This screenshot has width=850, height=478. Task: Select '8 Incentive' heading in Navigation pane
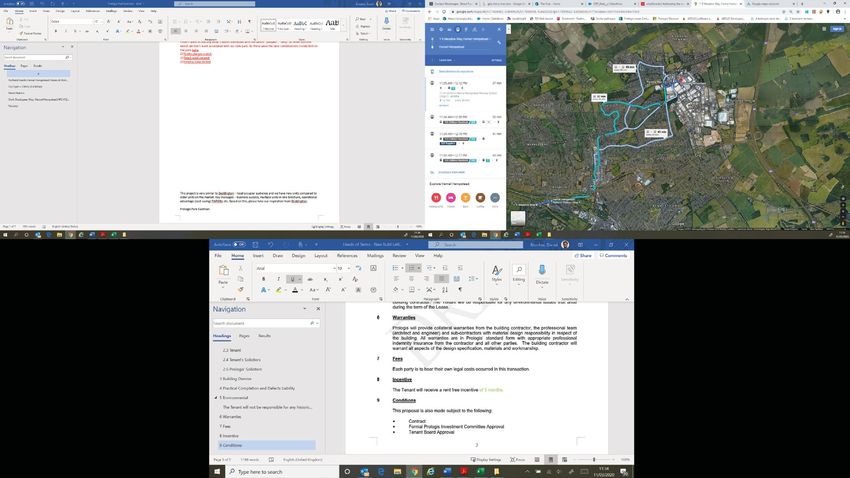coord(229,436)
